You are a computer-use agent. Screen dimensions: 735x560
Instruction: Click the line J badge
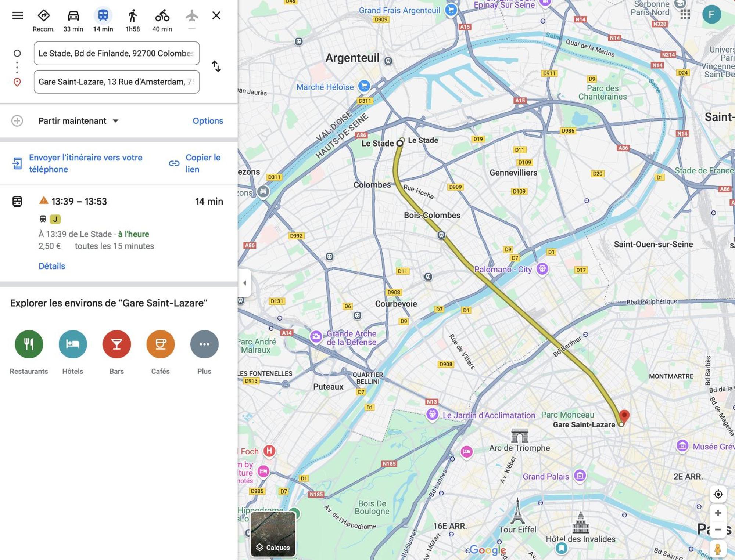[x=55, y=219]
